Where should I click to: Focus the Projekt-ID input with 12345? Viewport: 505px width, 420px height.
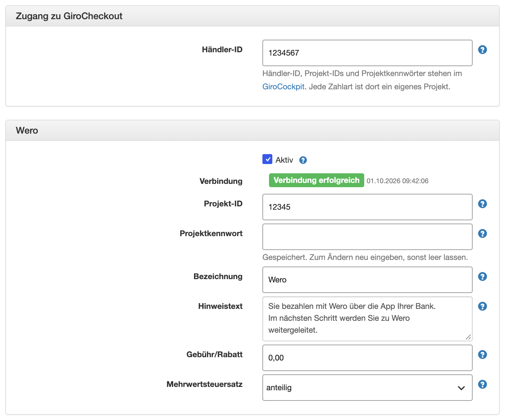coord(367,207)
